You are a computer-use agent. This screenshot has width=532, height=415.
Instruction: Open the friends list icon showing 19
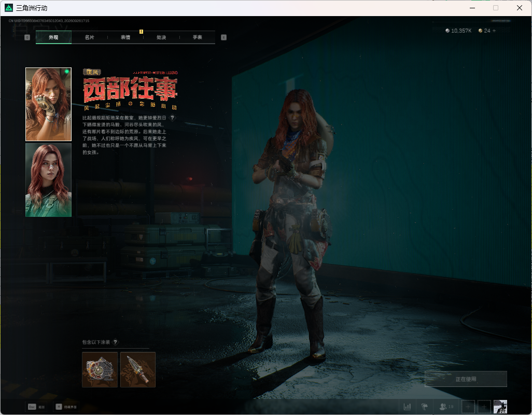coord(446,407)
